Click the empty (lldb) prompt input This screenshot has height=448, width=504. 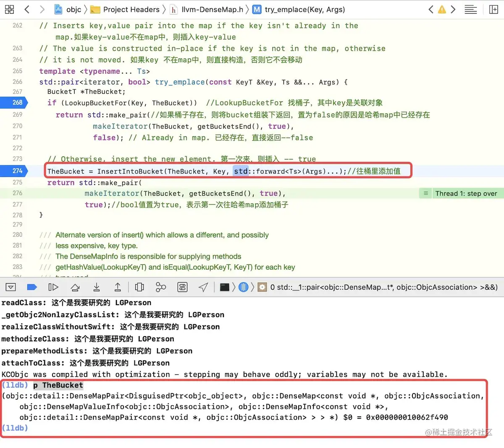252,428
